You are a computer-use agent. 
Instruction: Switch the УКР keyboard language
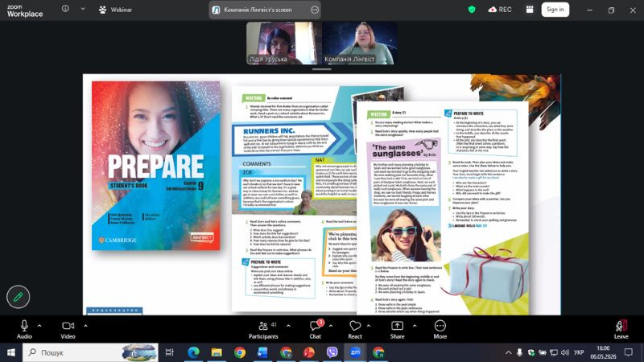[x=579, y=352]
